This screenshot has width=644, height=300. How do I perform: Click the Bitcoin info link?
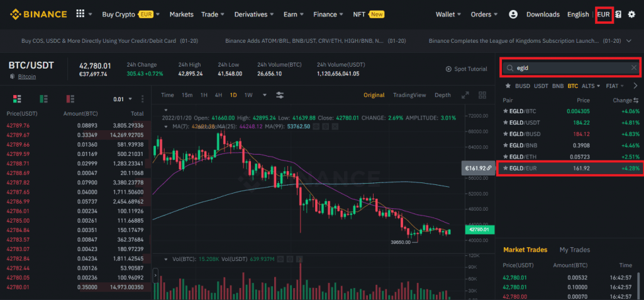point(26,76)
